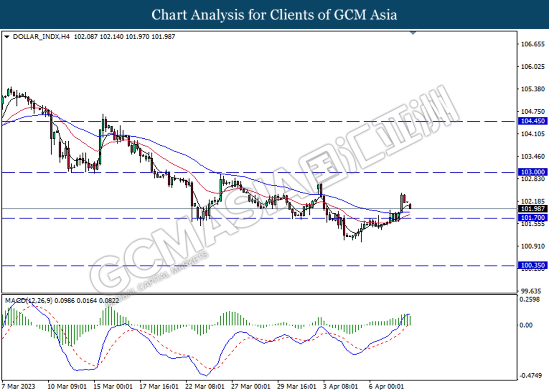Click the DOLLAR_INDX,H4 symbol label
This screenshot has width=549, height=392.
41,37
